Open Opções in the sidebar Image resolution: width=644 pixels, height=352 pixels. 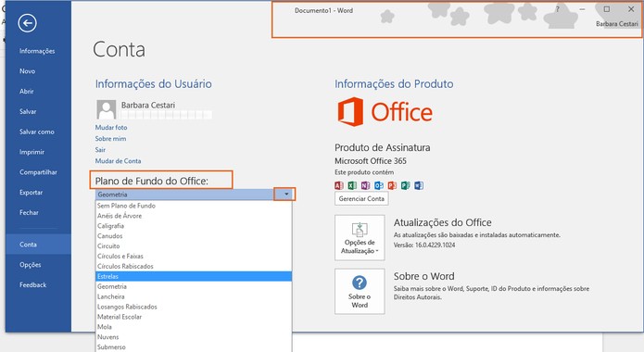point(38,265)
